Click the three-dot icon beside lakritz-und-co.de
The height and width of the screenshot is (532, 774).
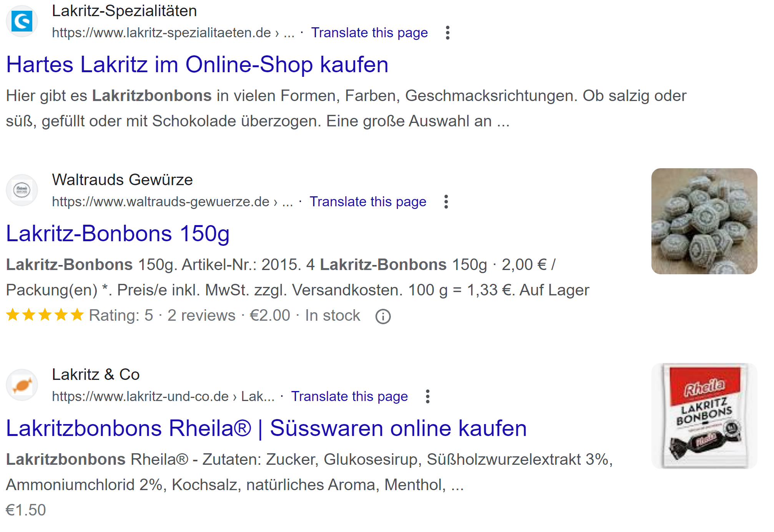coord(428,396)
